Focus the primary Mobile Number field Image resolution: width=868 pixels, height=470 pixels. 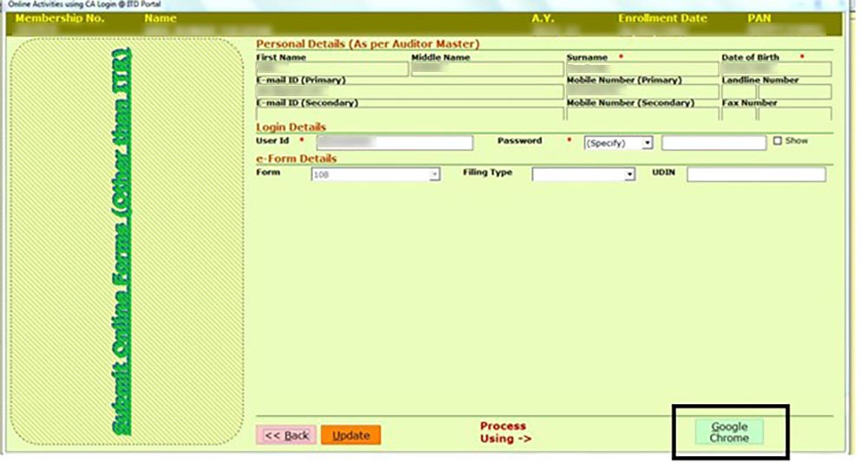tap(642, 92)
